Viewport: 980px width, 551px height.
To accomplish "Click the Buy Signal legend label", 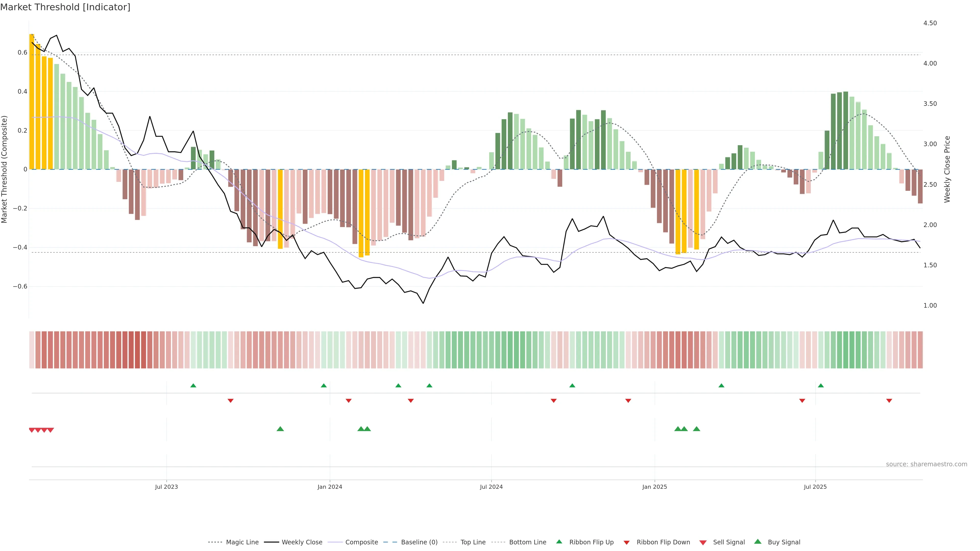I will coord(784,542).
